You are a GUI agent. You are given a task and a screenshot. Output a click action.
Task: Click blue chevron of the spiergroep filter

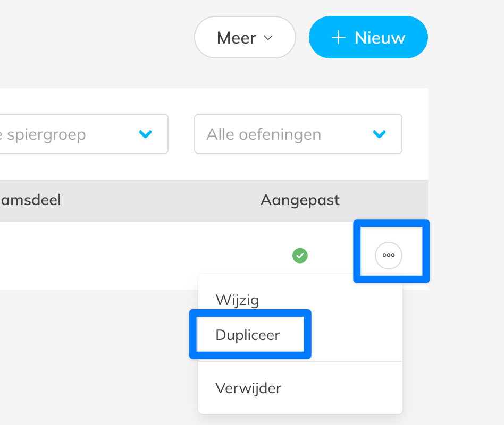click(145, 134)
